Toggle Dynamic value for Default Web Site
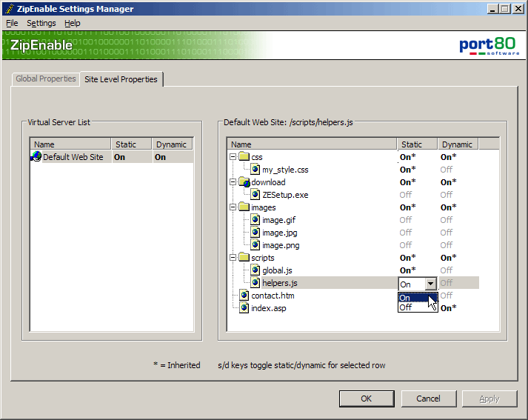This screenshot has width=528, height=420. tap(160, 157)
